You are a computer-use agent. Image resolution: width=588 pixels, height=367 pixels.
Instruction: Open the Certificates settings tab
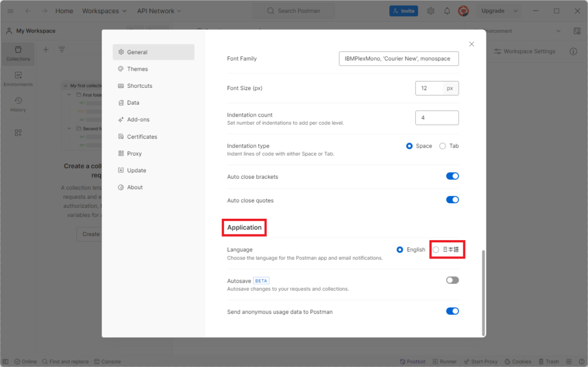(x=153, y=137)
